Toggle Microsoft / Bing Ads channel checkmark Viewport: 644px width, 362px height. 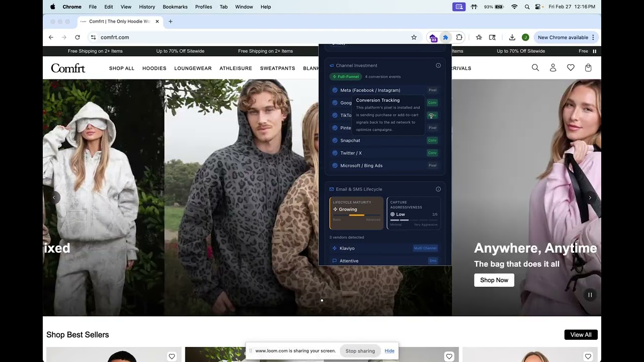[335, 165]
